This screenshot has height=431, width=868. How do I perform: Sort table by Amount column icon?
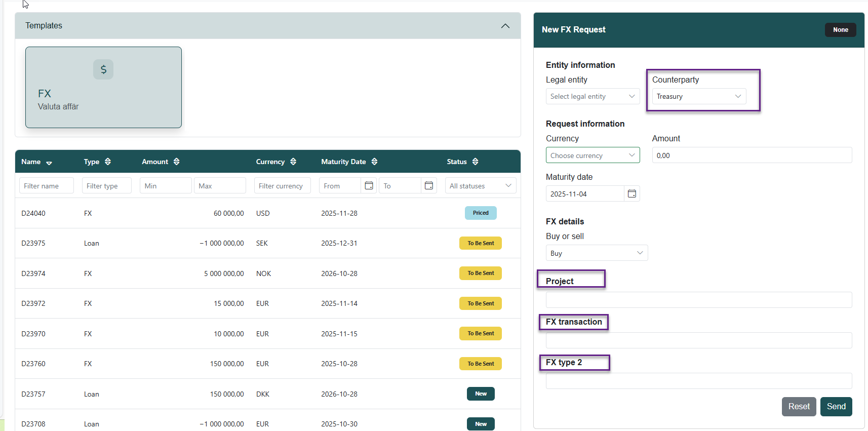pos(176,162)
